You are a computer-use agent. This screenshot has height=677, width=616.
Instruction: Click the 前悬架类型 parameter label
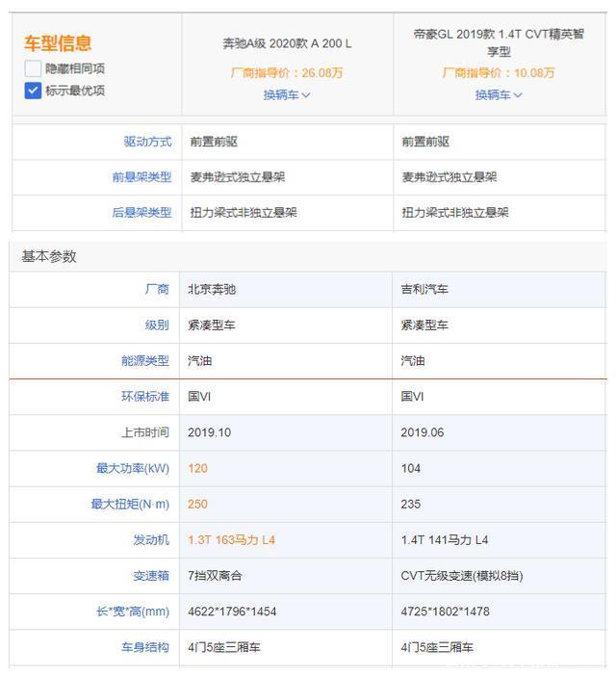141,177
